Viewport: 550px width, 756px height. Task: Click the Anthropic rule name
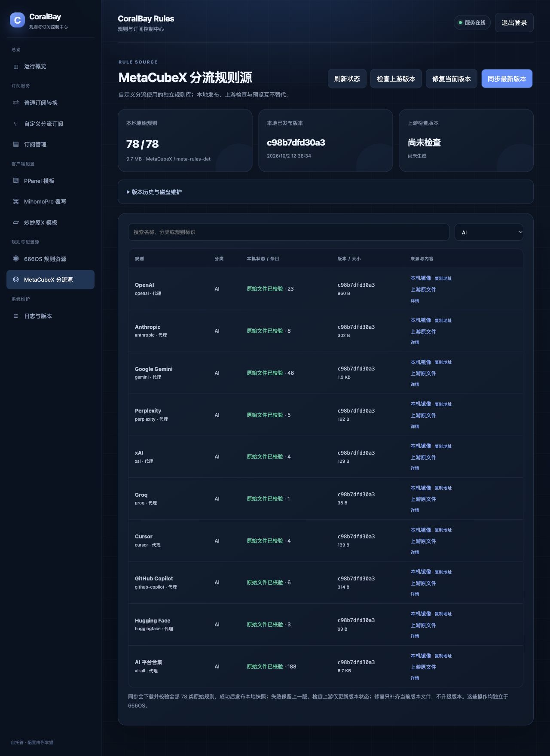coord(147,327)
